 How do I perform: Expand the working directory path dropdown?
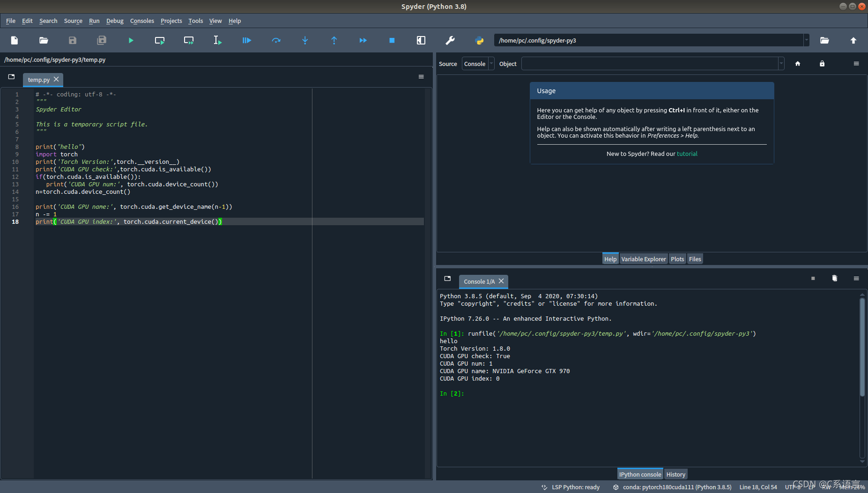[x=807, y=40]
